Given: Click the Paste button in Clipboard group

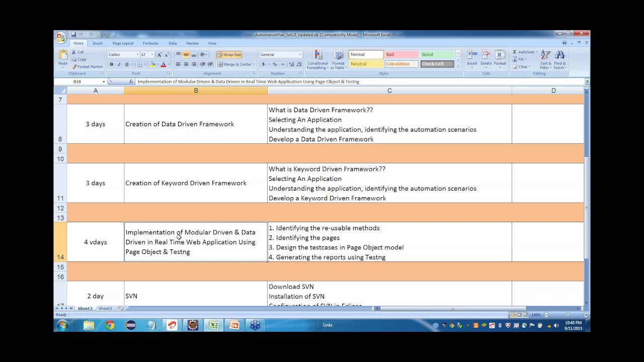Looking at the screenshot, I should pos(63,58).
